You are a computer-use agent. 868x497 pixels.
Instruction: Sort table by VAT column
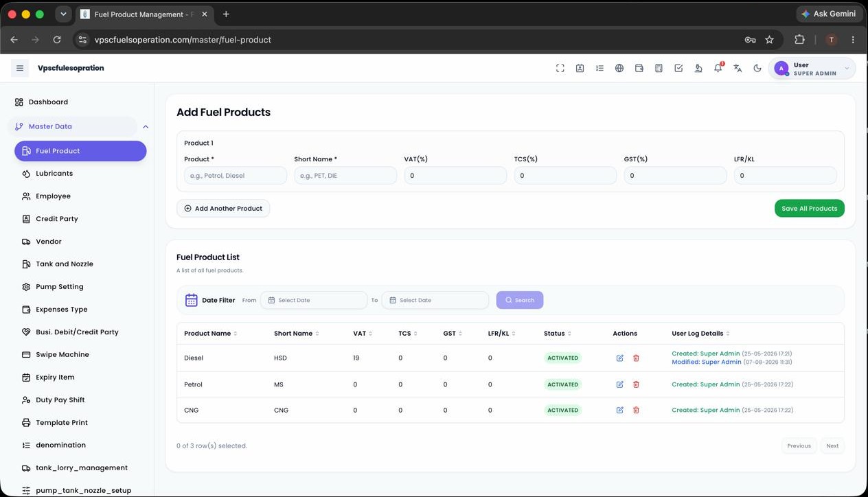(x=362, y=334)
